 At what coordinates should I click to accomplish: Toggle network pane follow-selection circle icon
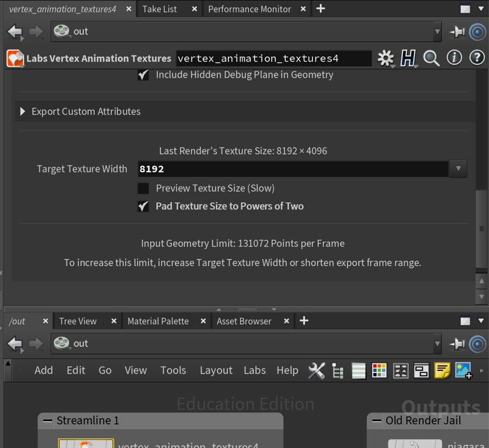[478, 344]
